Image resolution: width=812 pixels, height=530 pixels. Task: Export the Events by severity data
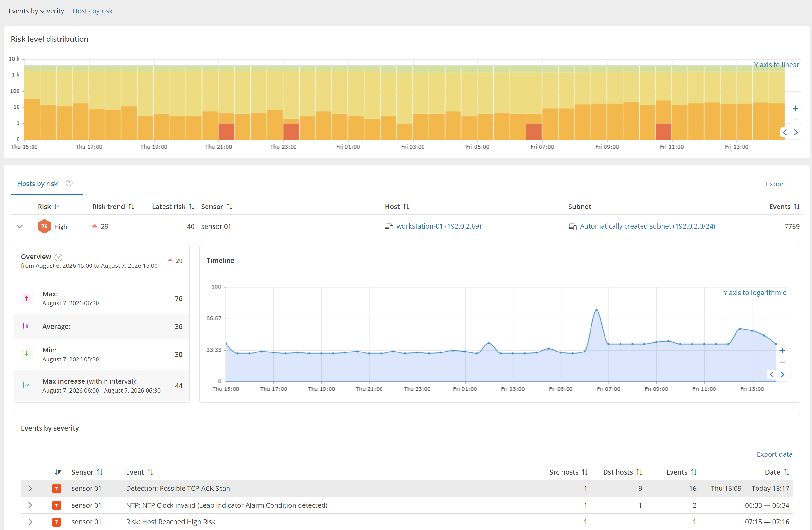pos(774,454)
